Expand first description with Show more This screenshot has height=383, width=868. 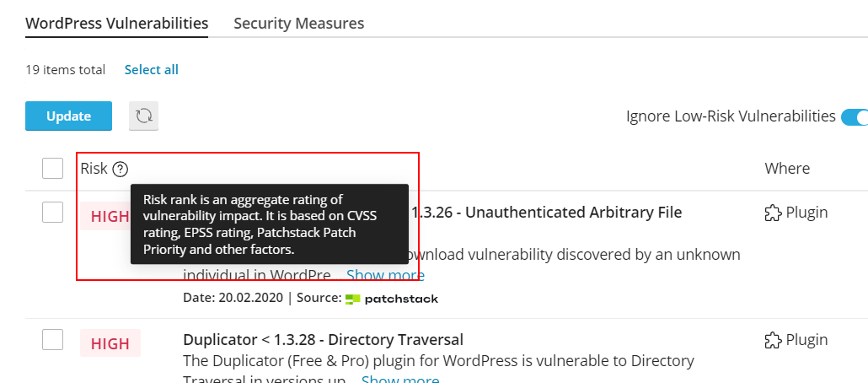tap(385, 275)
